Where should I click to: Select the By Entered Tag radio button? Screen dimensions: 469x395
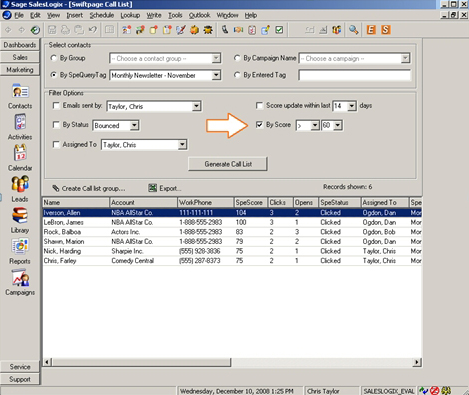click(x=237, y=75)
